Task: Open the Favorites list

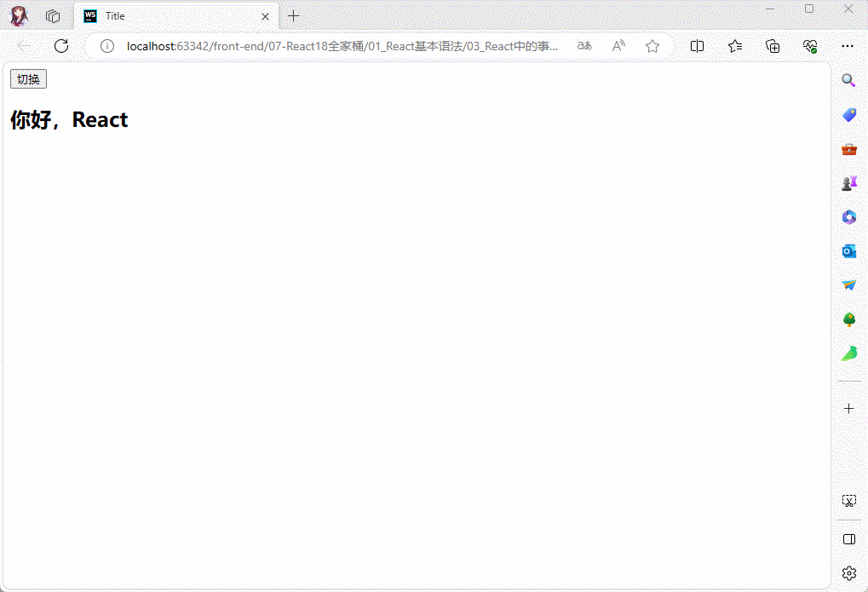Action: [x=735, y=46]
